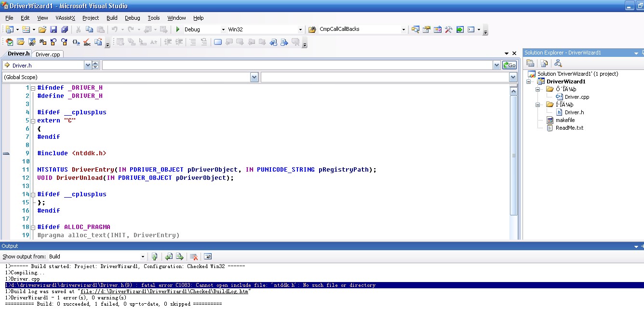
Task: Save the current file with floppy icon
Action: coord(54,29)
